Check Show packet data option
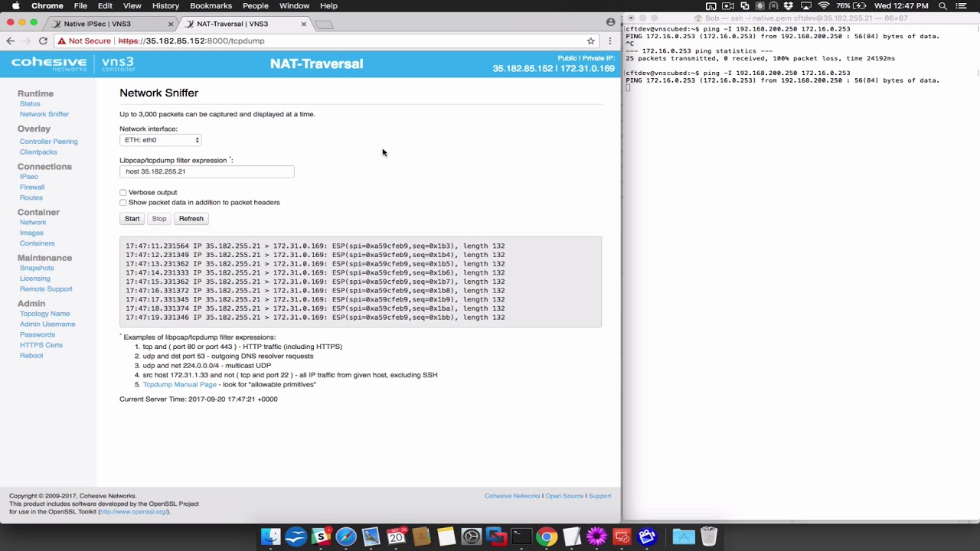This screenshot has width=980, height=551. point(123,203)
